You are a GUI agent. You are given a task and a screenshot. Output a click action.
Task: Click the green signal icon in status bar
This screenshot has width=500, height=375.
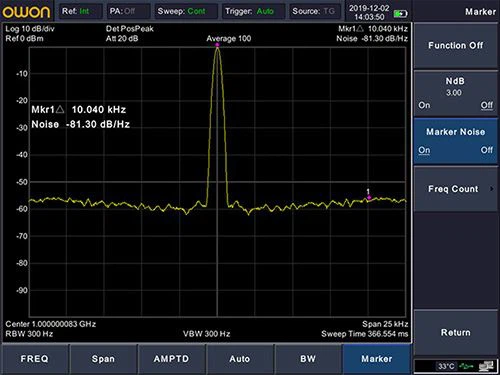click(466, 366)
